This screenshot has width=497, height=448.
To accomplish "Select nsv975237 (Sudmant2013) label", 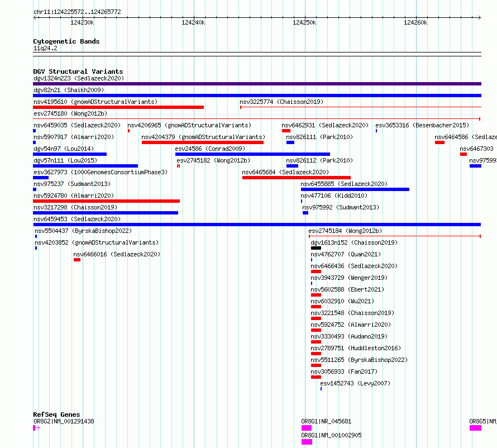I will tap(72, 184).
